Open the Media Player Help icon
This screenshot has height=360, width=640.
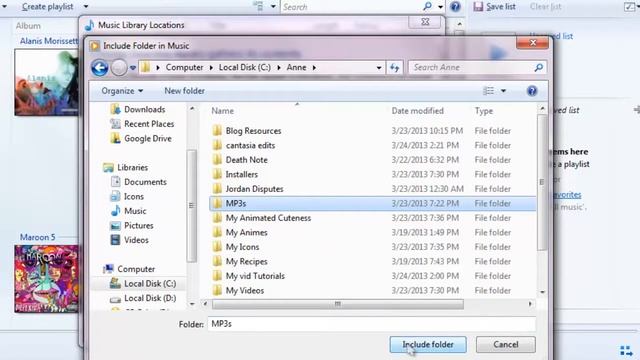point(455,7)
